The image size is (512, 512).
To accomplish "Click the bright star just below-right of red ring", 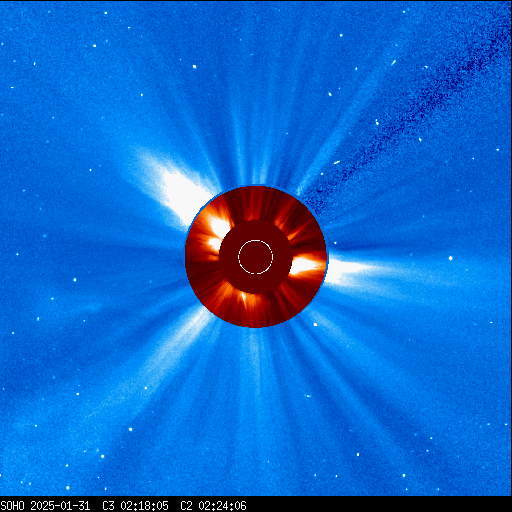I will (x=315, y=324).
